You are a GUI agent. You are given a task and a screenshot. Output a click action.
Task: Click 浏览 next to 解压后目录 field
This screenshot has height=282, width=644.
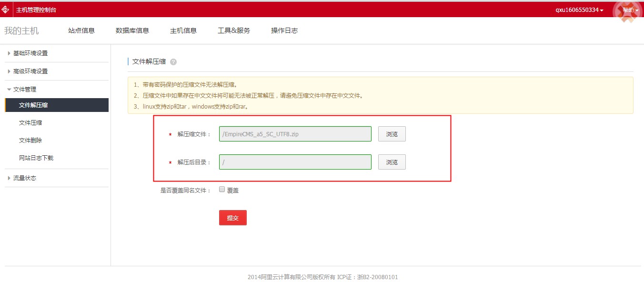[x=392, y=162]
